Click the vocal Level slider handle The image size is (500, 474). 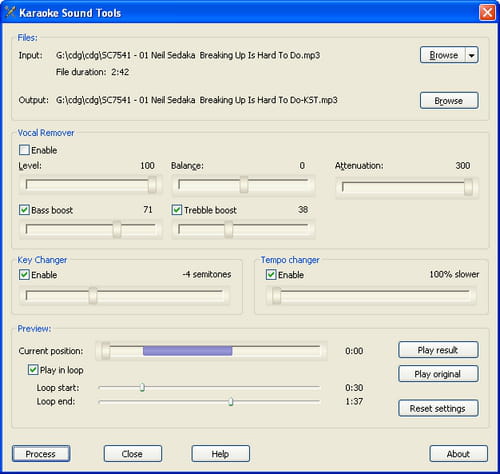152,184
